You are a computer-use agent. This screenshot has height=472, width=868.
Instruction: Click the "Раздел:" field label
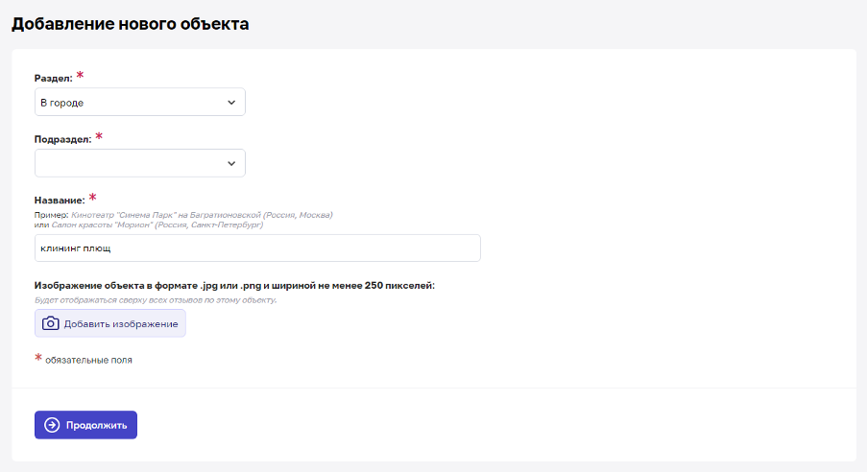pos(53,79)
